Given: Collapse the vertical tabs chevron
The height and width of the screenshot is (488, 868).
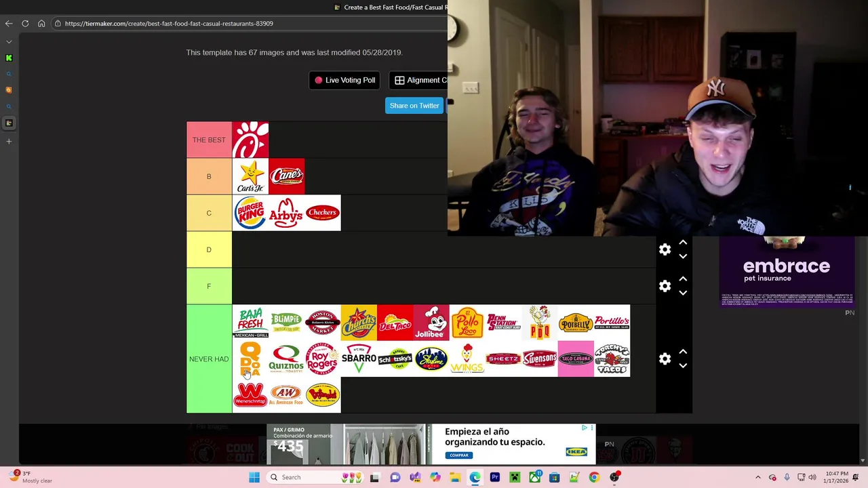Looking at the screenshot, I should pos(9,41).
